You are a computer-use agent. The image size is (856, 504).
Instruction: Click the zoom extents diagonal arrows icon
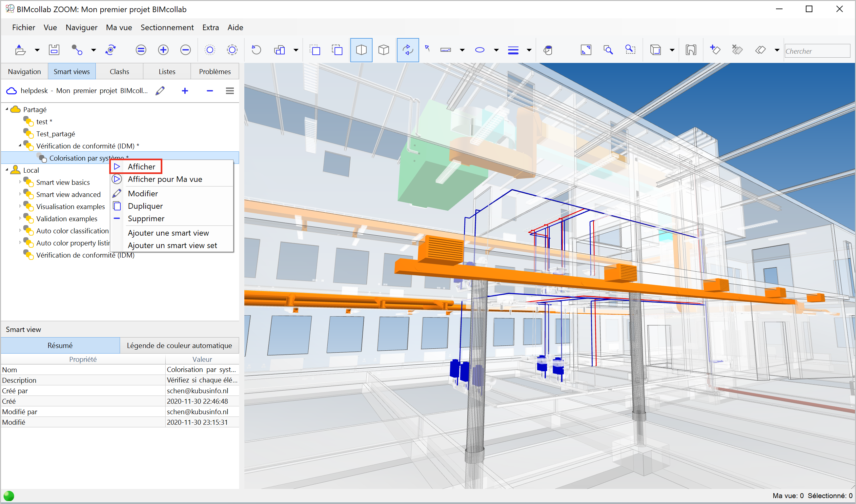click(586, 50)
